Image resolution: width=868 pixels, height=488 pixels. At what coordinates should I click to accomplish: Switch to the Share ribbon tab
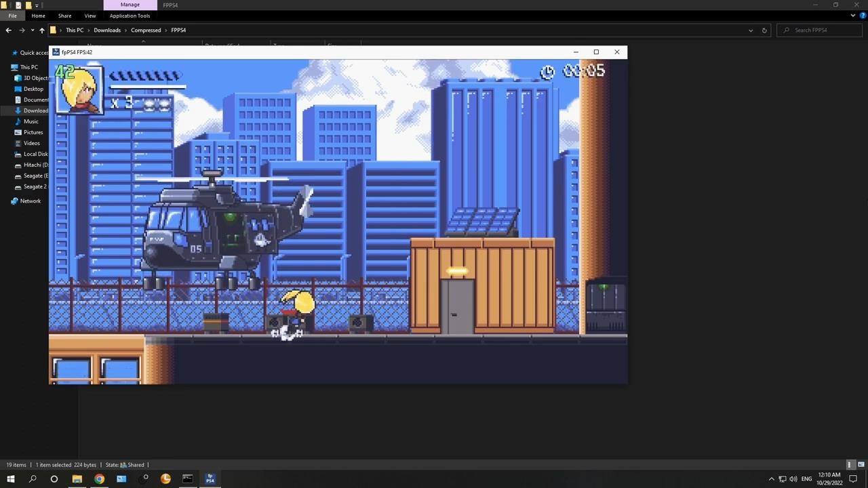coord(64,16)
